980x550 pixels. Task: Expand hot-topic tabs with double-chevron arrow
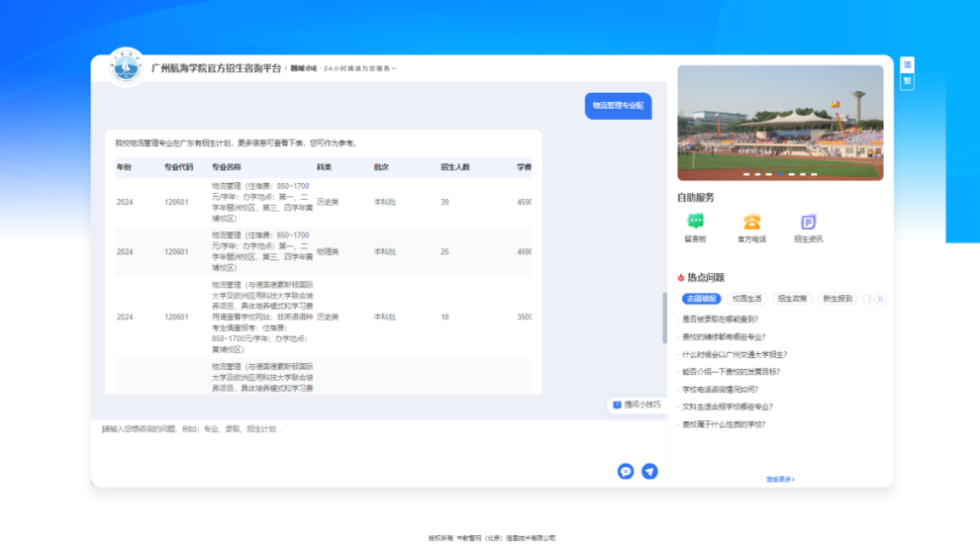point(879,298)
